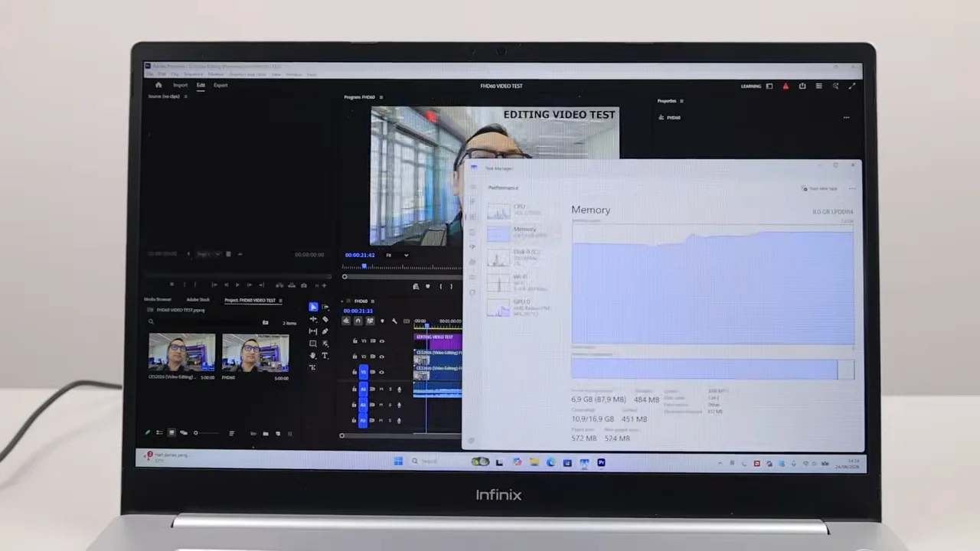The image size is (980, 551).
Task: Add a marker in the timeline
Action: point(382,321)
